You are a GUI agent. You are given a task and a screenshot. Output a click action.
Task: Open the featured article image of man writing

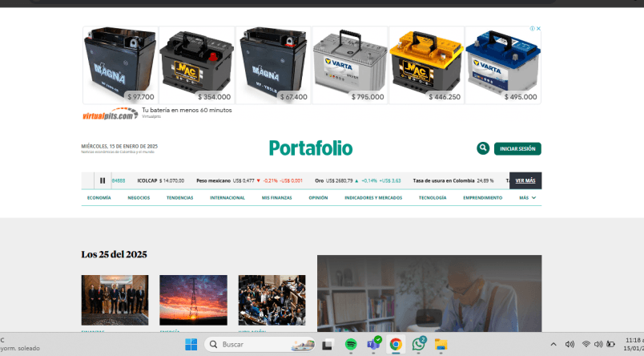429,293
